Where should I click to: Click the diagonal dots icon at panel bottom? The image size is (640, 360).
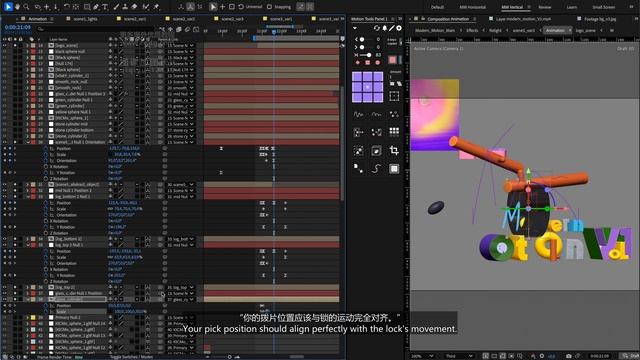point(358,169)
